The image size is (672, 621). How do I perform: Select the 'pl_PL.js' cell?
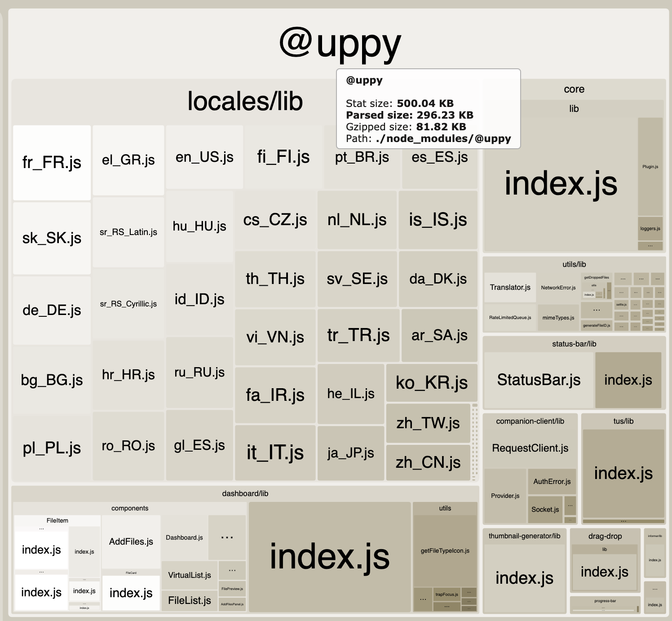click(52, 448)
